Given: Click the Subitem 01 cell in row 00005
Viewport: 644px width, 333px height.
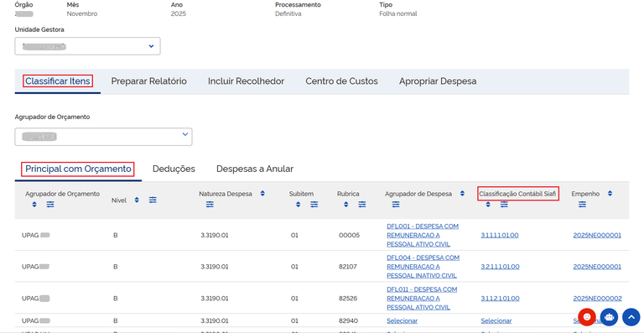Looking at the screenshot, I should [x=294, y=235].
